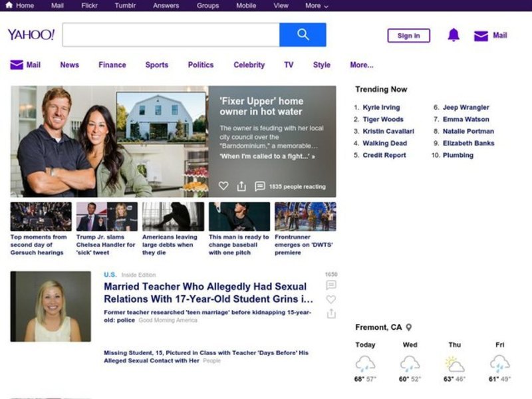Open comments on Fixer Upper story
Screen dimensions: 532x399
point(260,186)
